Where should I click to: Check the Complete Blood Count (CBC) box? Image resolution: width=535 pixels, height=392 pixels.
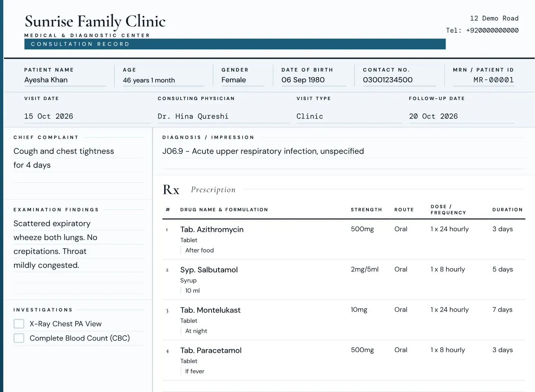click(19, 338)
